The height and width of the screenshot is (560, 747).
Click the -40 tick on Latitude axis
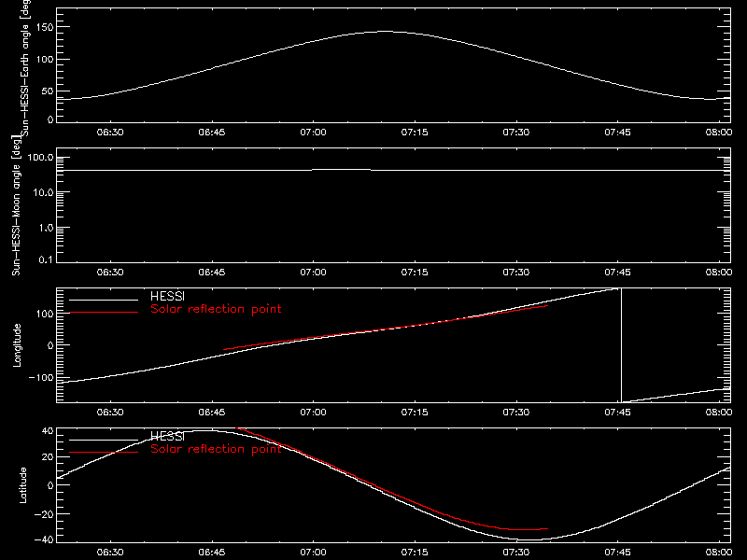(x=44, y=540)
